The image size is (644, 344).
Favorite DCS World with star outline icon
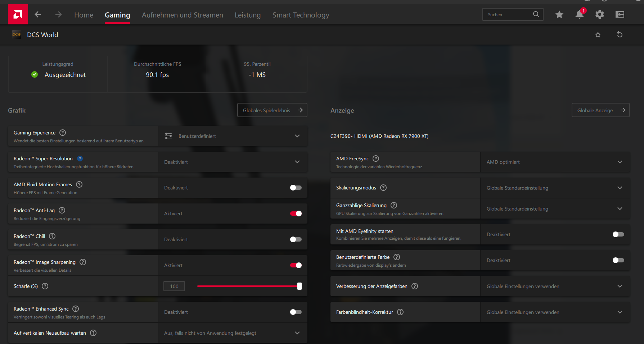tap(598, 35)
